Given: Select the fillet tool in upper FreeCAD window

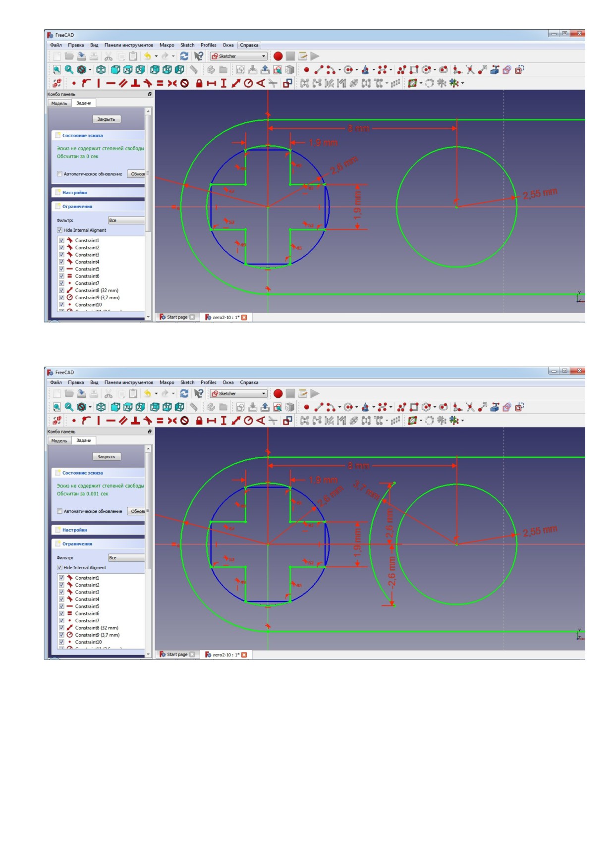Looking at the screenshot, I should 457,70.
